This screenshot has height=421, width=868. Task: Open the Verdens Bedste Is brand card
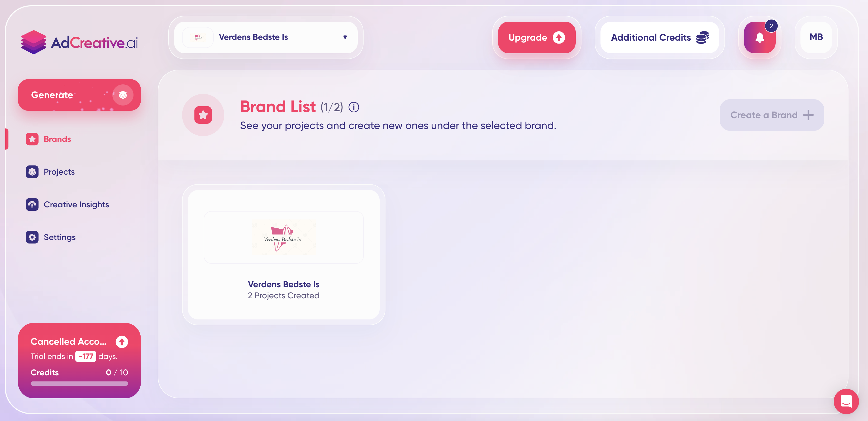point(283,255)
